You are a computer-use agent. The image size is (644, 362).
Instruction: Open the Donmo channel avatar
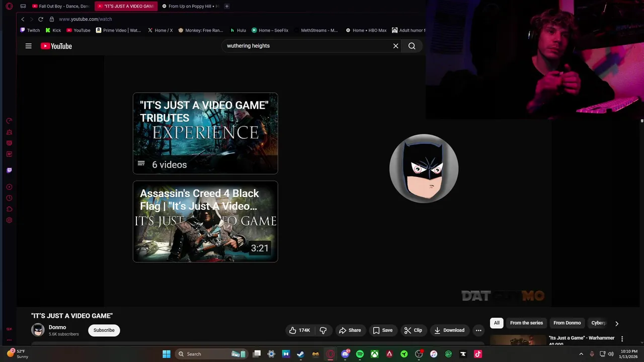click(x=38, y=330)
